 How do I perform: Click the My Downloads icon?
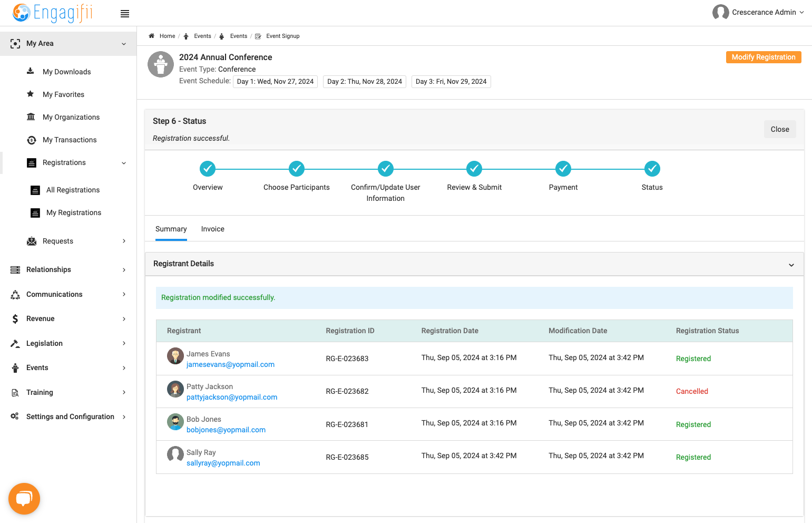click(31, 71)
